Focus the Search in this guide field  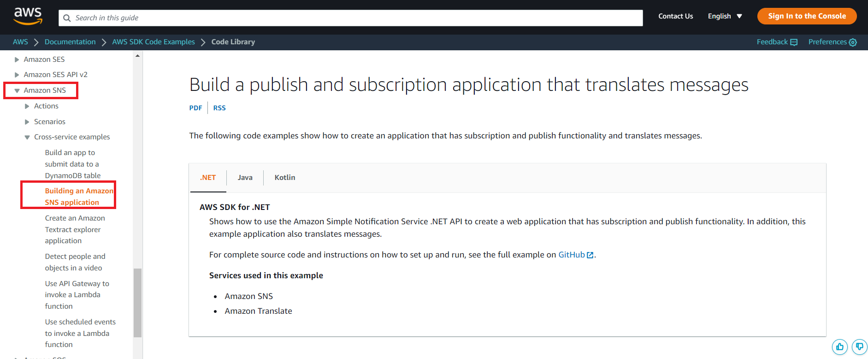(350, 18)
